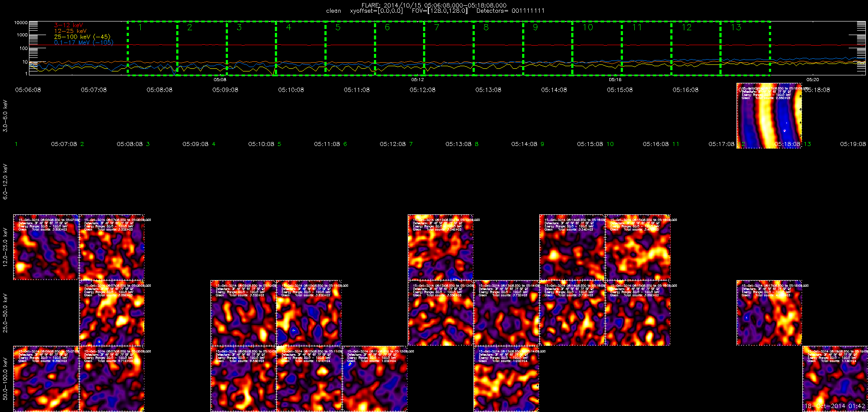Open the 25–50 keV image starting 05:17:08
Image resolution: width=868 pixels, height=412 pixels.
click(x=769, y=313)
